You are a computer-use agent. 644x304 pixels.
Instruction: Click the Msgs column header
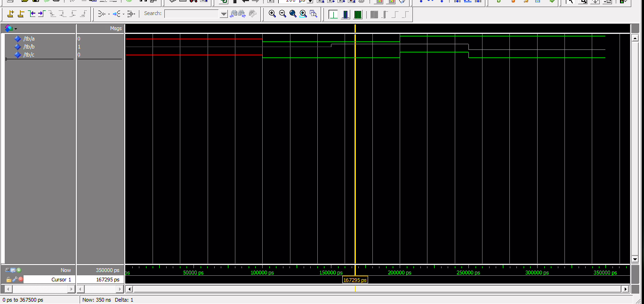[x=116, y=29]
